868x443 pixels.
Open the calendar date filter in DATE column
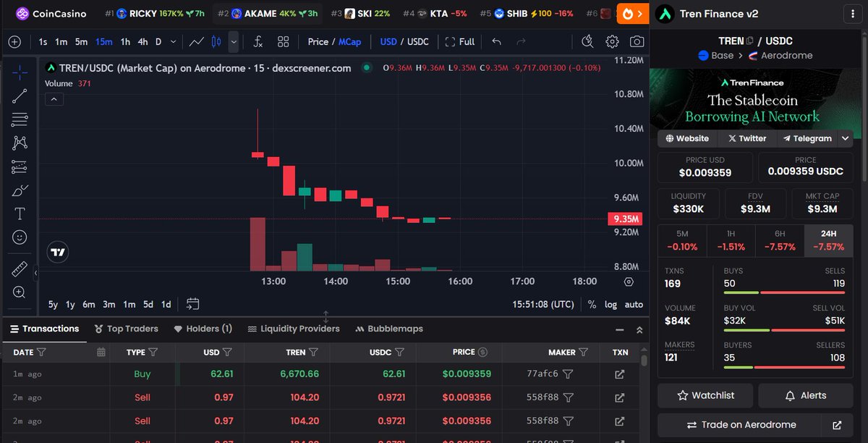pos(101,353)
